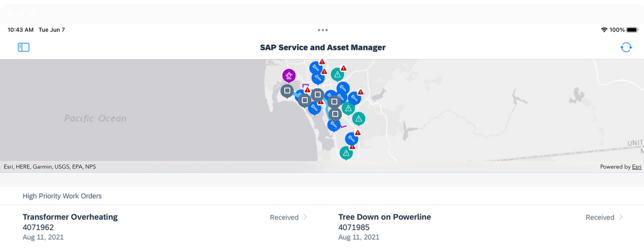Tap the sync refresh icon
Image resolution: width=644 pixels, height=248 pixels.
[626, 47]
